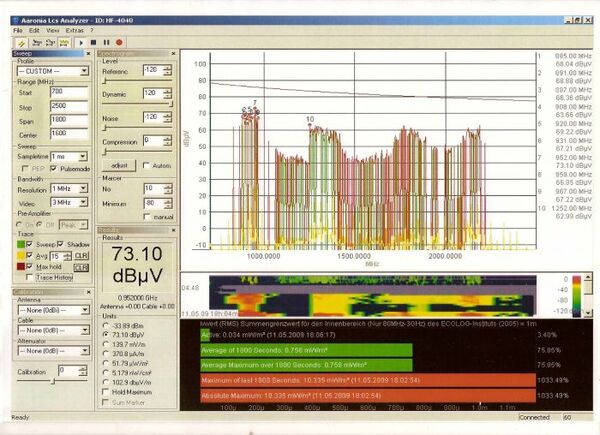Image resolution: width=600 pixels, height=435 pixels.
Task: Expand the Antenna None (0dBi) dropdown
Action: coord(85,310)
